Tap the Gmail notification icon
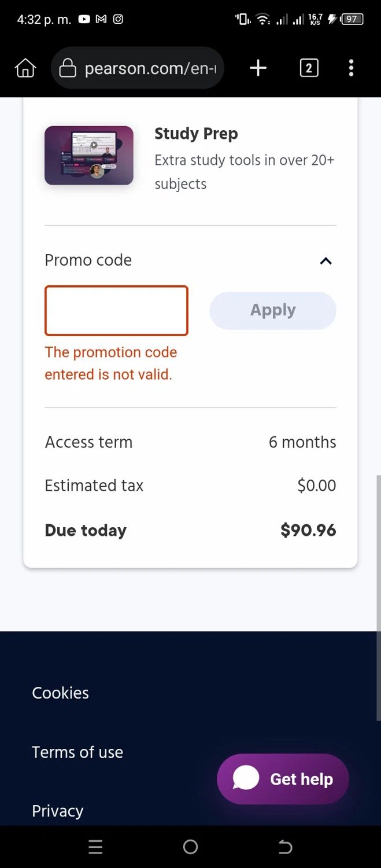Screen dimensions: 381x868 tap(101, 19)
